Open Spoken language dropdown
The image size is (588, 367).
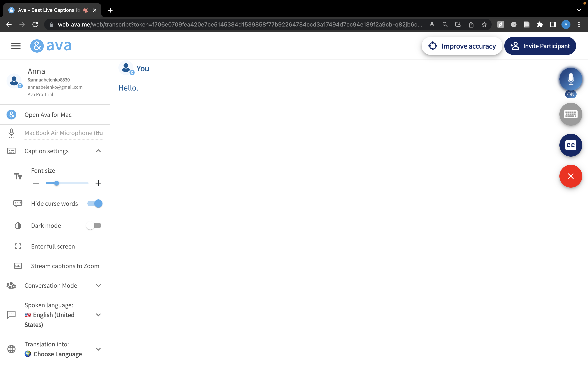[x=98, y=315]
